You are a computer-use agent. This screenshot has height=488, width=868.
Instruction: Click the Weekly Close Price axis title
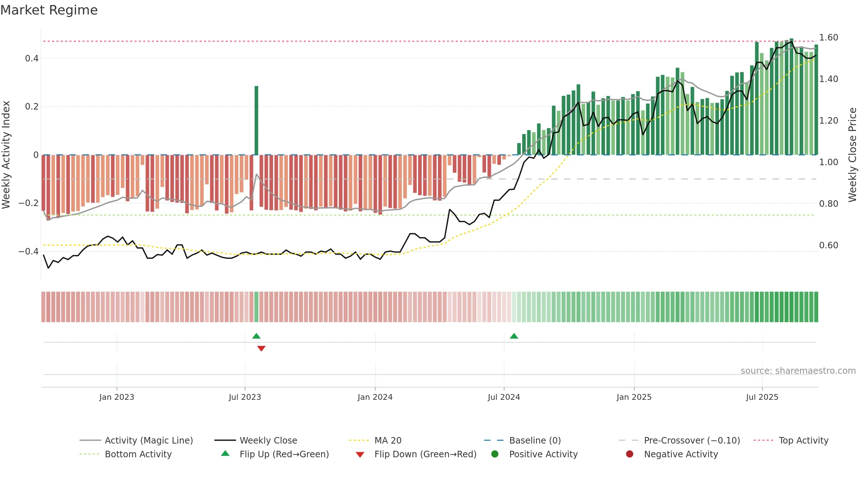(x=852, y=155)
